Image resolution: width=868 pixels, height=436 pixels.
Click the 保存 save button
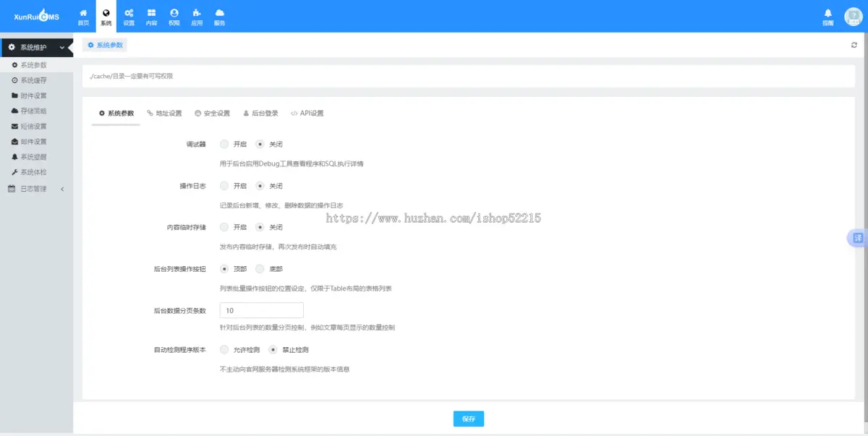(x=468, y=418)
